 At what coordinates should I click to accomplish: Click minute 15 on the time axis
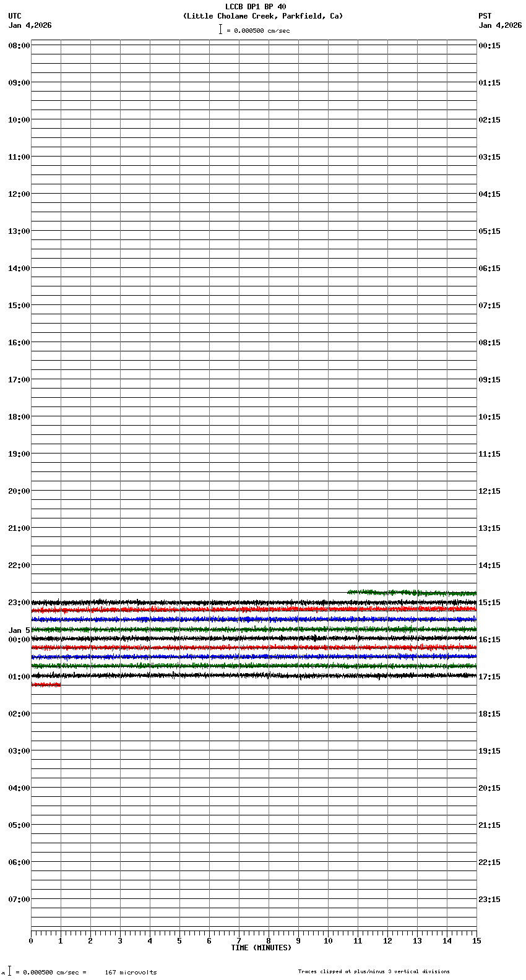tap(476, 941)
